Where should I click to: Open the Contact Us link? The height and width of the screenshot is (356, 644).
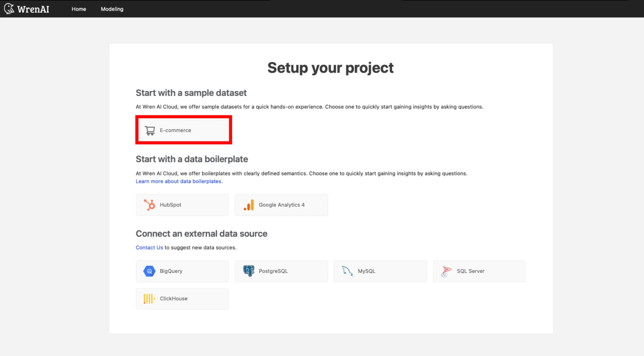point(149,248)
